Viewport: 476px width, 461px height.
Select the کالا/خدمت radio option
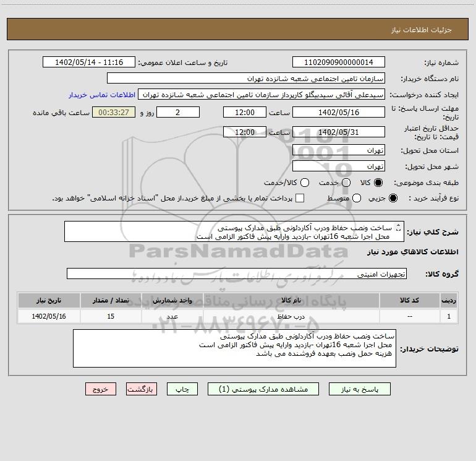[305, 183]
